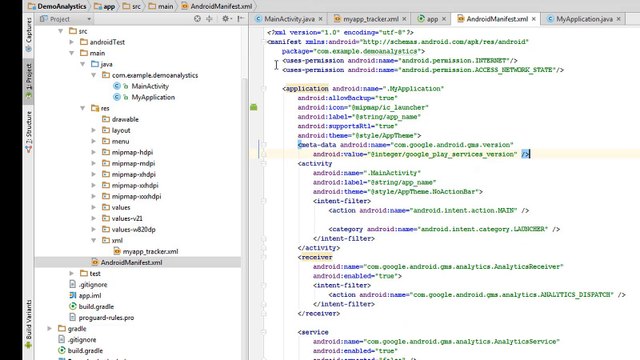Image resolution: width=640 pixels, height=360 pixels.
Task: Close the AndroidManifest.xml tab
Action: (x=533, y=19)
